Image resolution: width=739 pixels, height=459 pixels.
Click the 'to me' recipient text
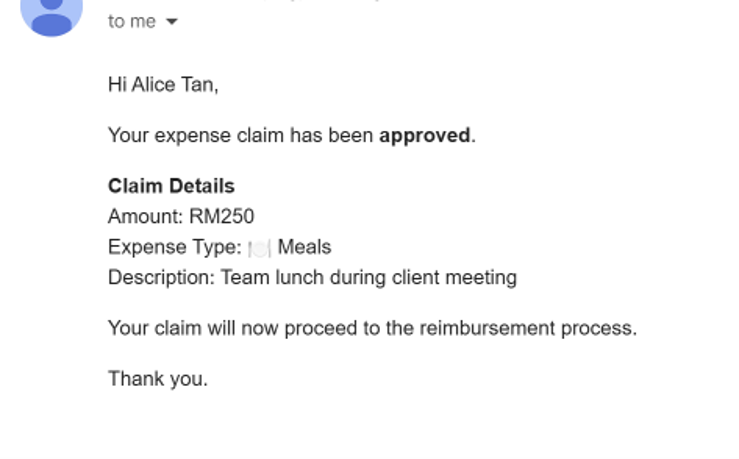pos(131,22)
